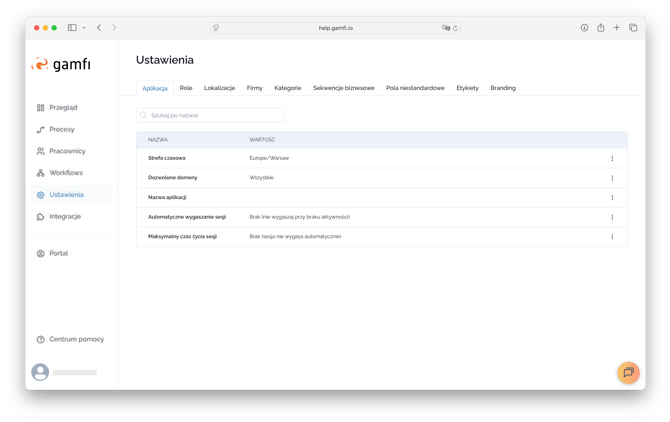Click the user avatar at sidebar bottom
670x422 pixels.
(40, 372)
